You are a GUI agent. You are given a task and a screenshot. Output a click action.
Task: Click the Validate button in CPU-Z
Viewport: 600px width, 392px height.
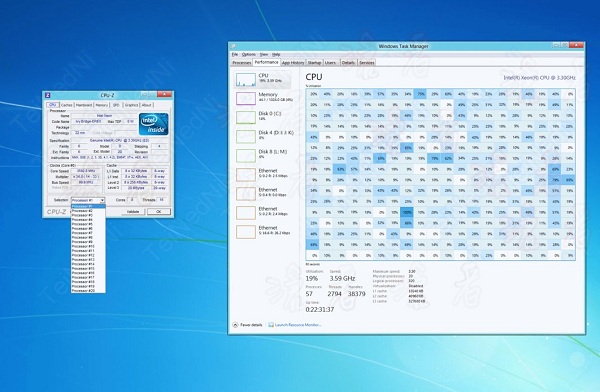pyautogui.click(x=133, y=211)
